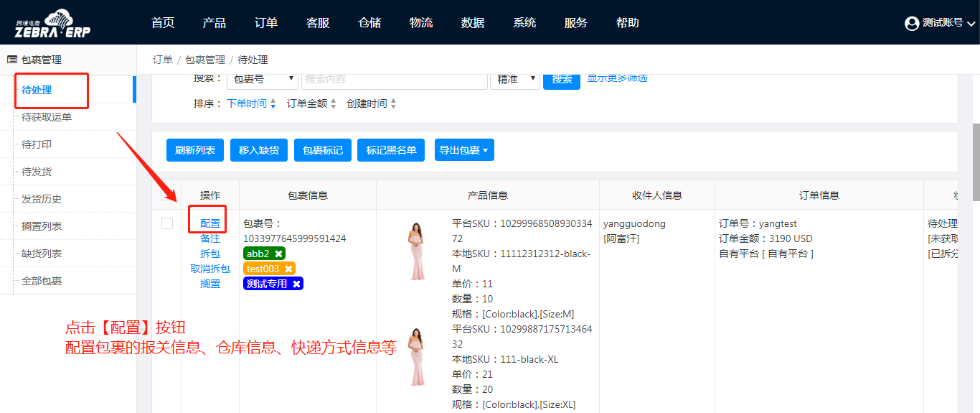The image size is (980, 413).
Task: Click the 刷新列表 button
Action: [x=195, y=150]
